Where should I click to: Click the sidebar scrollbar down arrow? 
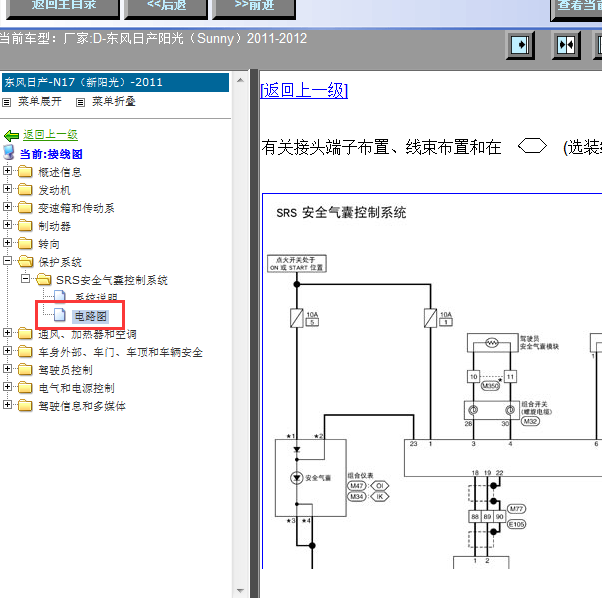pyautogui.click(x=240, y=590)
